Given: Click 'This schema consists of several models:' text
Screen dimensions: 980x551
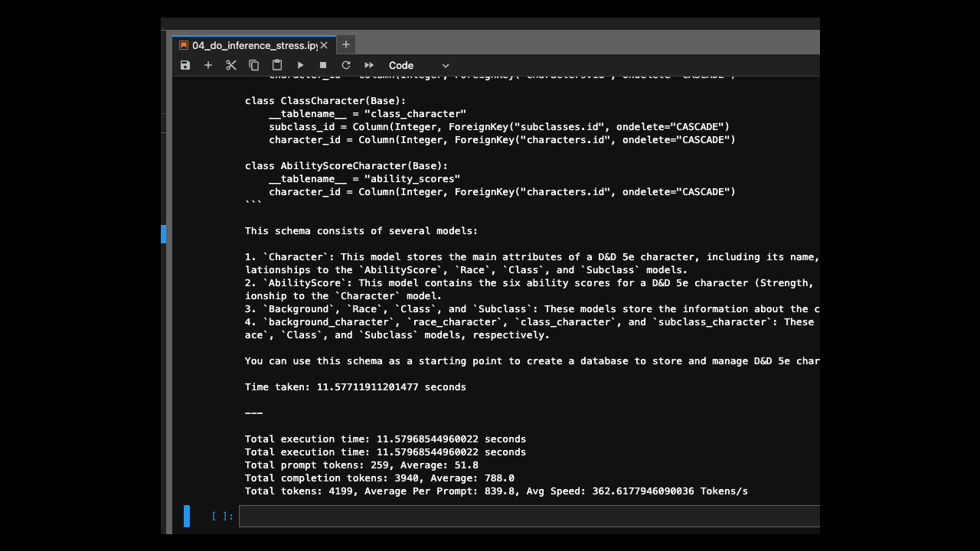Looking at the screenshot, I should click(361, 231).
